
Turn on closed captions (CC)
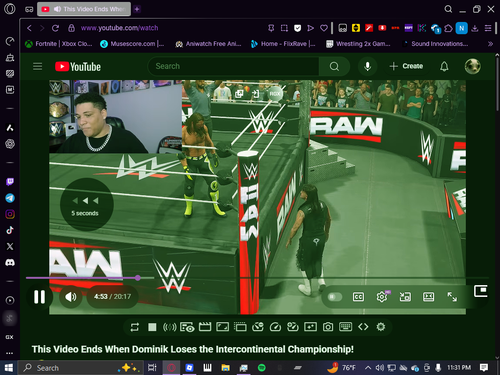pos(358,297)
